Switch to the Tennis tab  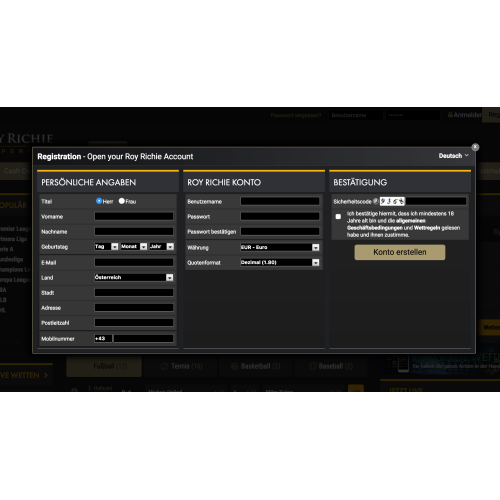tap(182, 366)
